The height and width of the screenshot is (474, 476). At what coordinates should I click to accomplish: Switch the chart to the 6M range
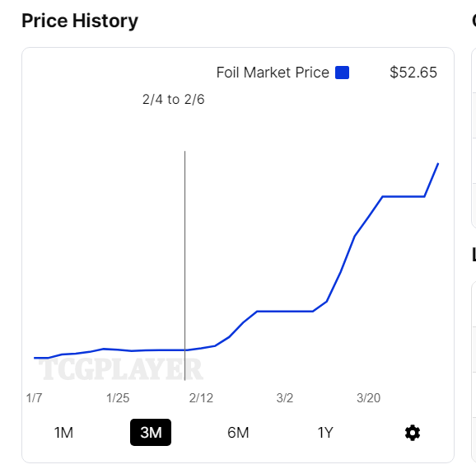click(238, 433)
